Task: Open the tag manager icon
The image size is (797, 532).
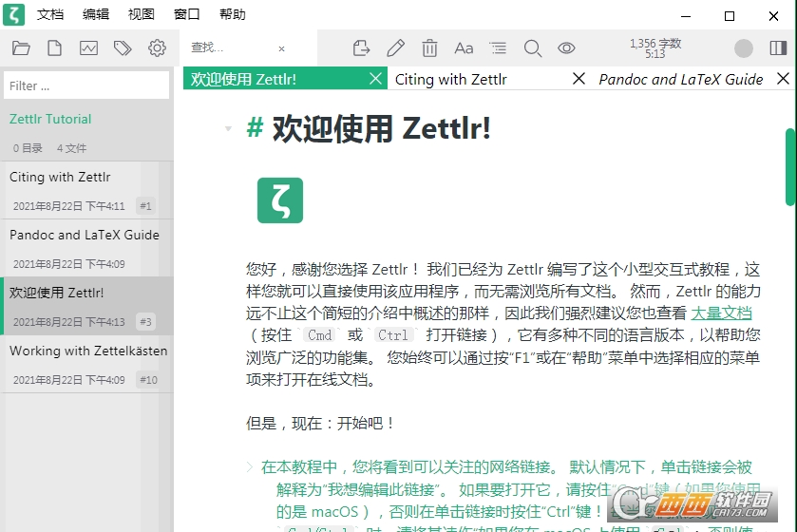Action: (123, 48)
